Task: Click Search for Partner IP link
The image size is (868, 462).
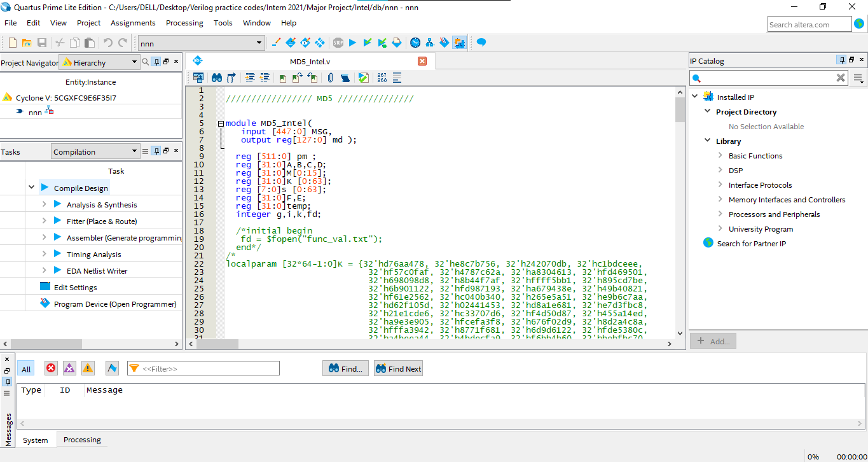Action: pos(752,243)
